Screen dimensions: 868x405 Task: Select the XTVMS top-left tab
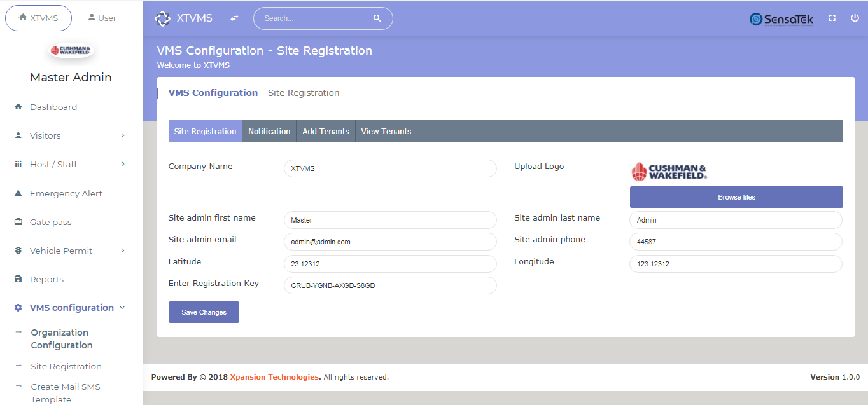(x=39, y=18)
